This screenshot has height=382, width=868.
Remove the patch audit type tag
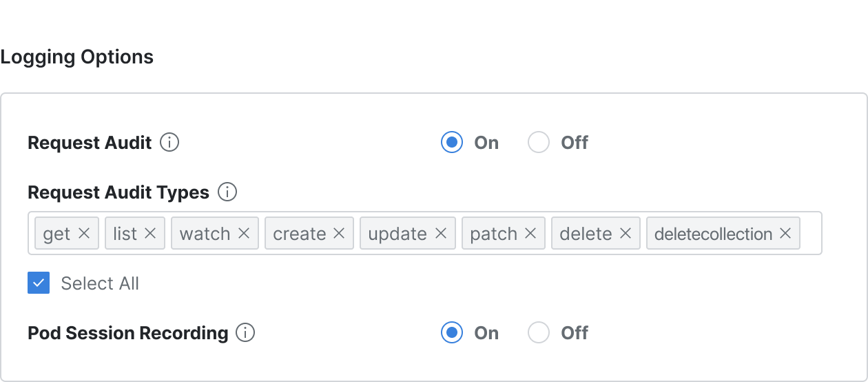point(530,234)
